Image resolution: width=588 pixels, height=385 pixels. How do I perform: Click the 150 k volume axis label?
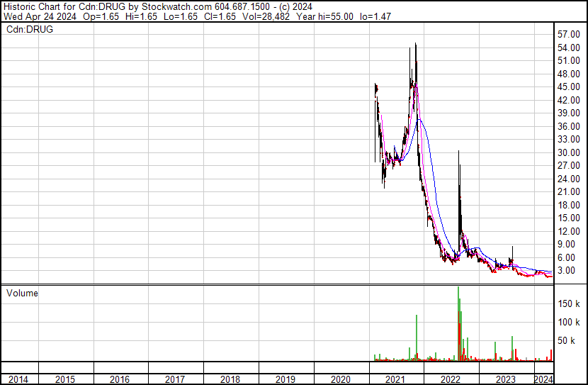(569, 303)
